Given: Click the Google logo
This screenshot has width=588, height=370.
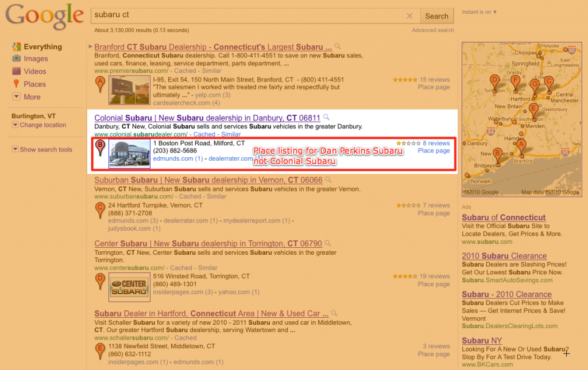Looking at the screenshot, I should pos(44,17).
